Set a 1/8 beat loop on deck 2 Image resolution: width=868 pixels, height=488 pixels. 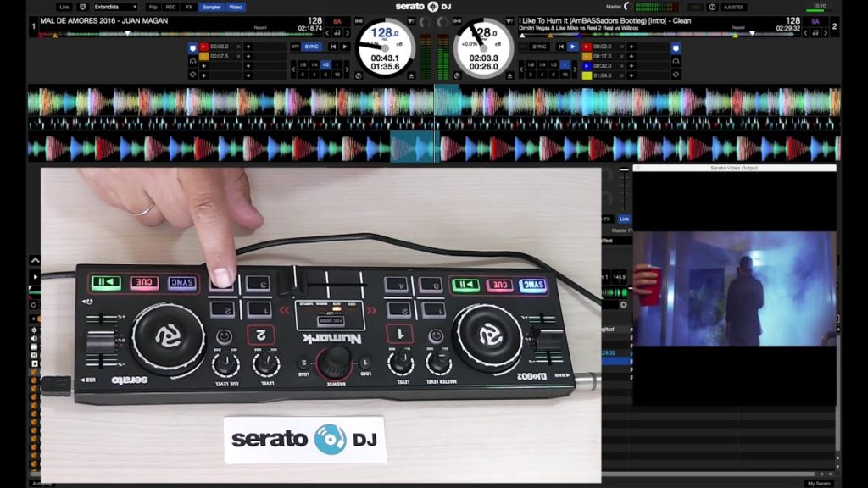pyautogui.click(x=531, y=65)
